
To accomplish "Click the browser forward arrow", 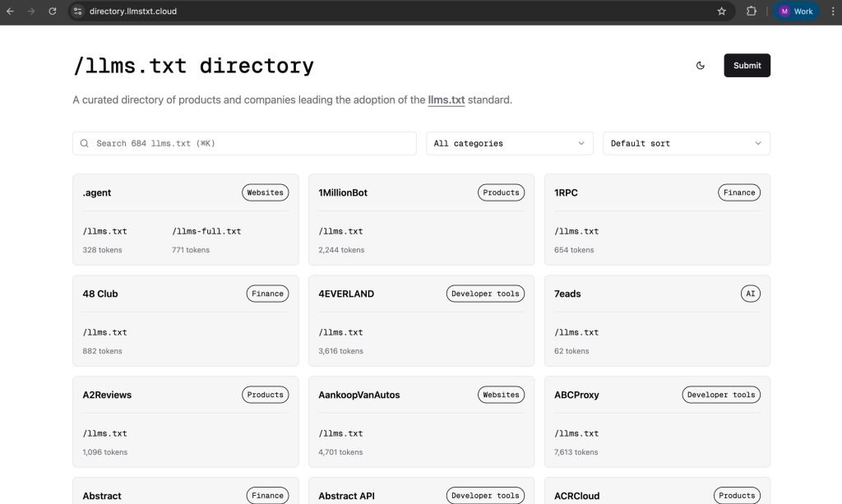I will [x=31, y=12].
